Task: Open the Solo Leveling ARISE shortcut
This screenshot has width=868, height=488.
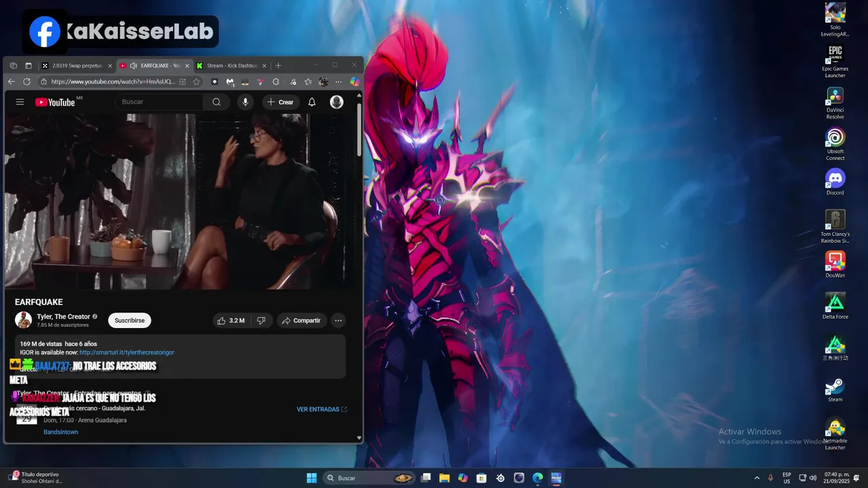Action: click(x=835, y=19)
